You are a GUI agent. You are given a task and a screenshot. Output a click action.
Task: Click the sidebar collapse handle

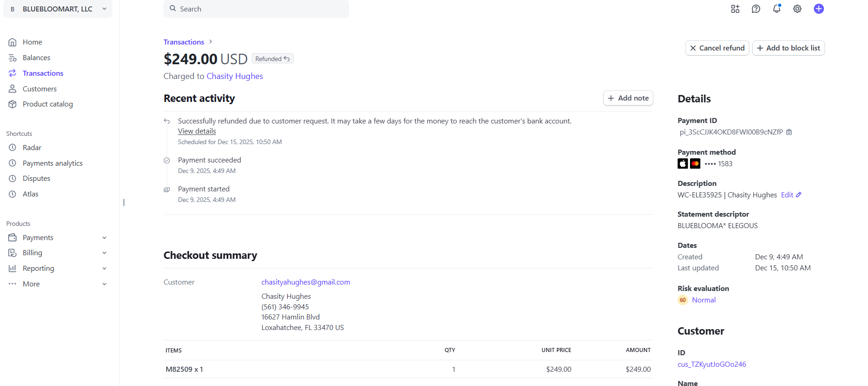124,202
